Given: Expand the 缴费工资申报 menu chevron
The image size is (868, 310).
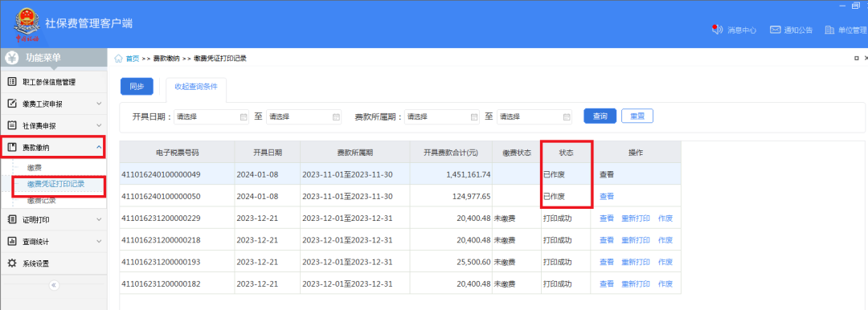Looking at the screenshot, I should (x=99, y=104).
